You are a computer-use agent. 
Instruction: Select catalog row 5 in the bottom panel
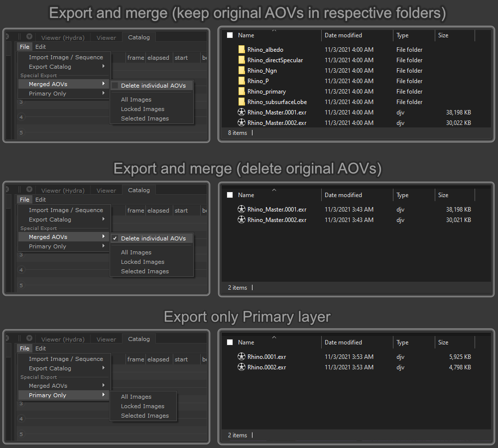21,434
